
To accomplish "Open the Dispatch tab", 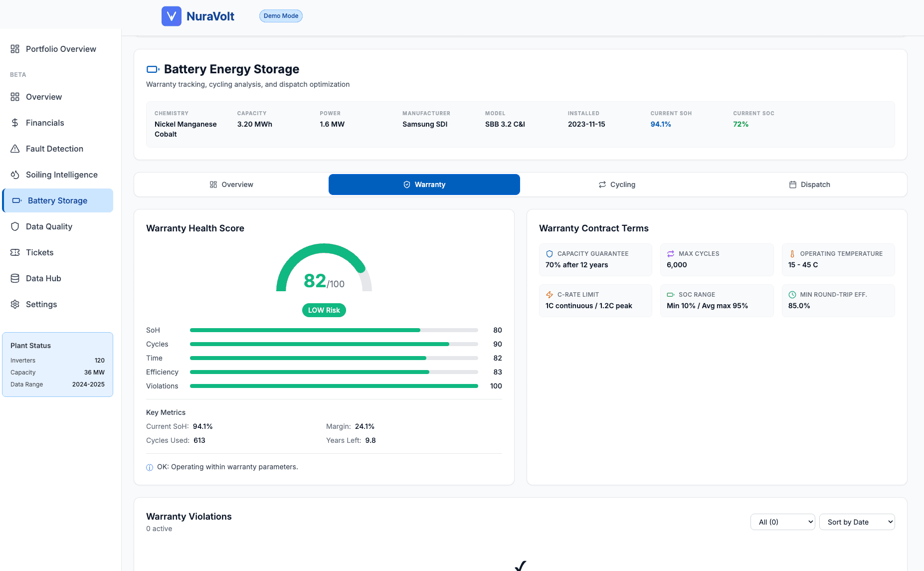I will (x=810, y=185).
